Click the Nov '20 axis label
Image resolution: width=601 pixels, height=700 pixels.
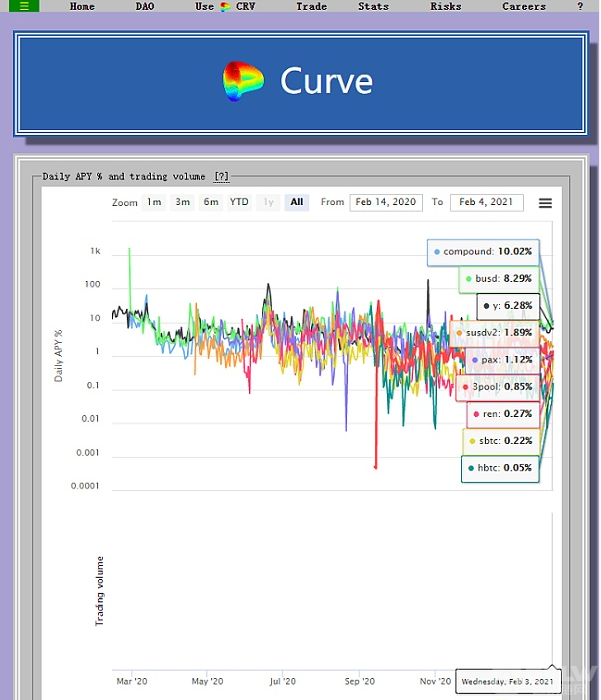tap(435, 681)
